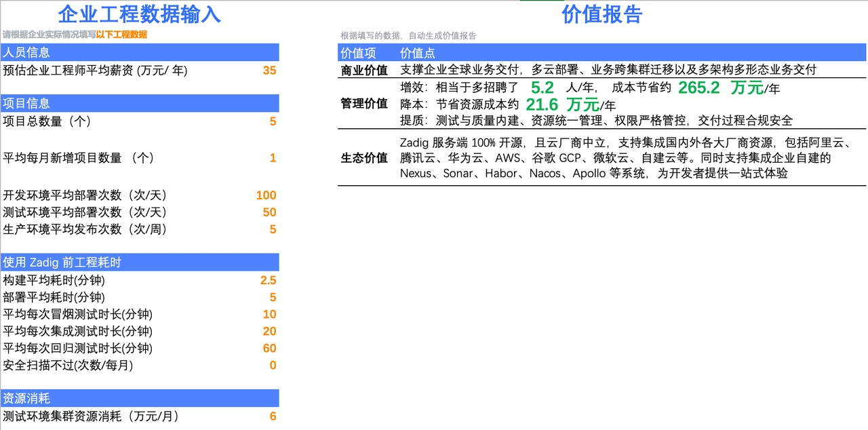Click the green 265.2 万元 savings figure

tap(720, 87)
